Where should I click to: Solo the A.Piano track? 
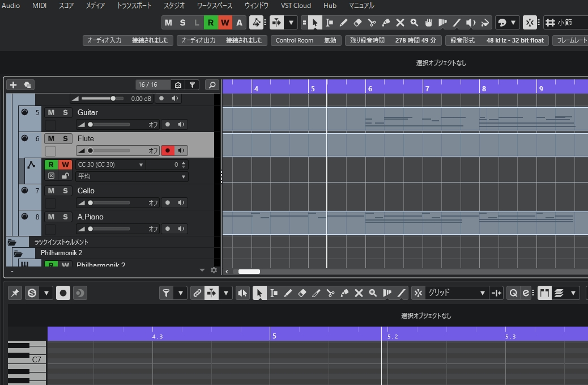pos(65,217)
